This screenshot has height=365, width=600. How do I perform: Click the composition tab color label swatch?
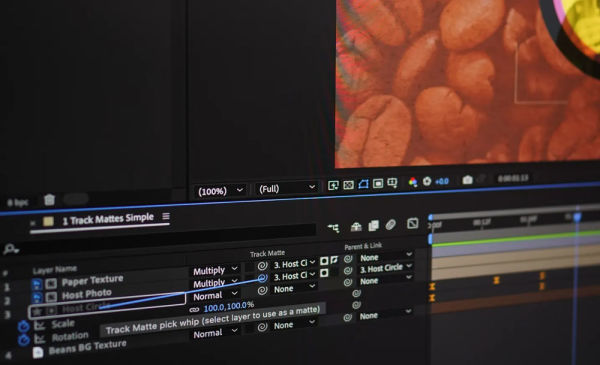pyautogui.click(x=48, y=221)
